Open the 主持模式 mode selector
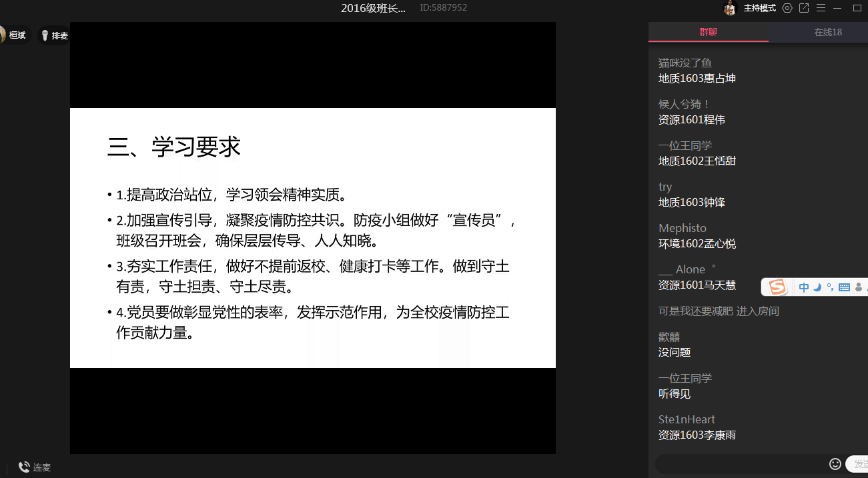The image size is (868, 478). tap(759, 8)
